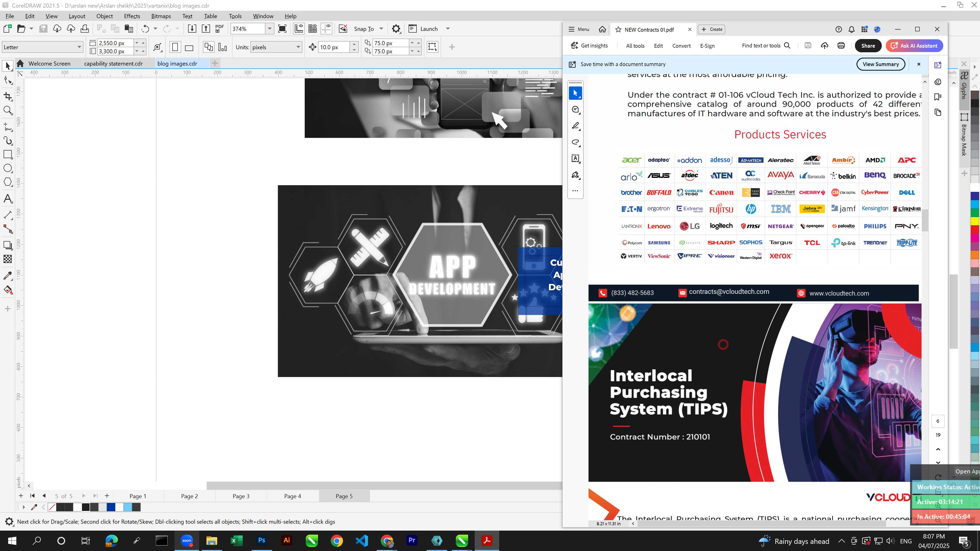Image resolution: width=980 pixels, height=551 pixels.
Task: Open dropdown arrow beside Open icon
Action: point(31,29)
